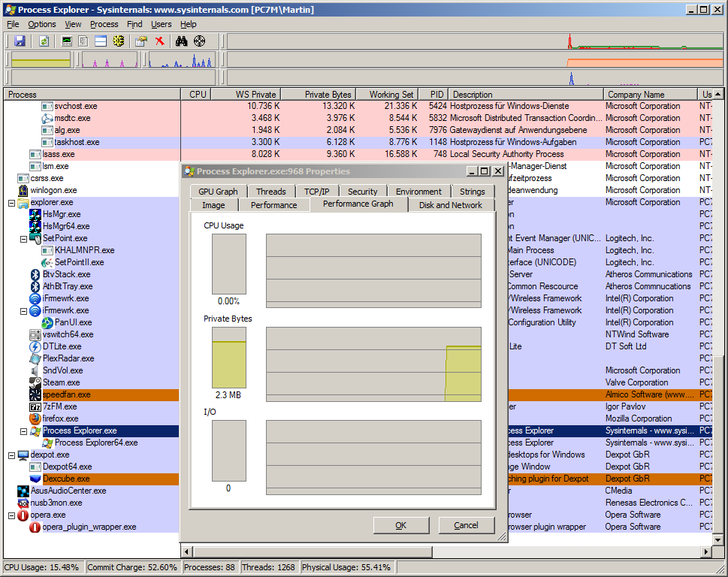The height and width of the screenshot is (577, 728).
Task: Click the Steam.exe process icon
Action: point(35,382)
